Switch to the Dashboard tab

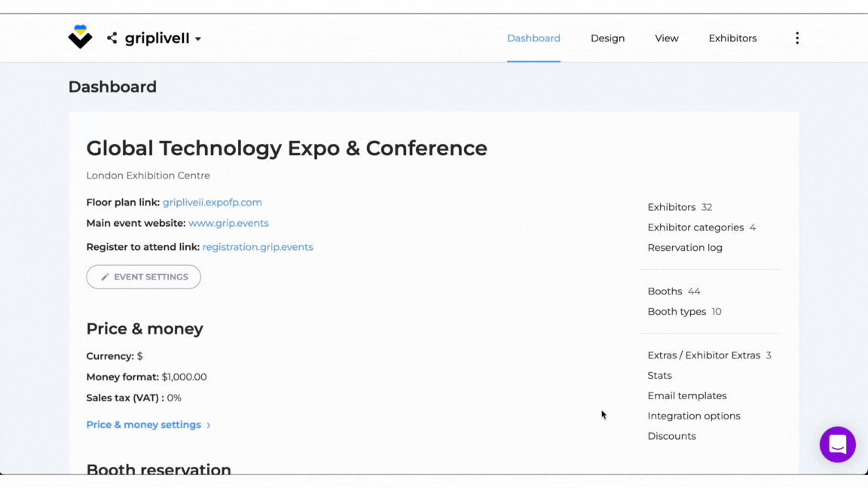533,38
